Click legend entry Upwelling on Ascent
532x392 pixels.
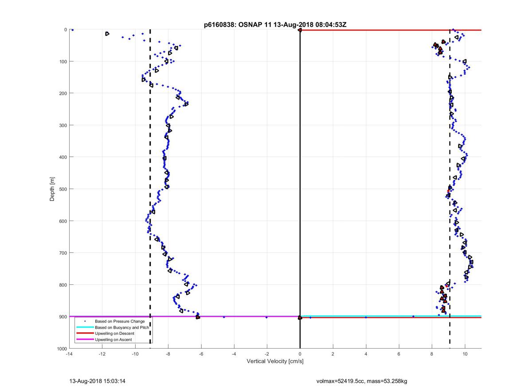[113, 340]
